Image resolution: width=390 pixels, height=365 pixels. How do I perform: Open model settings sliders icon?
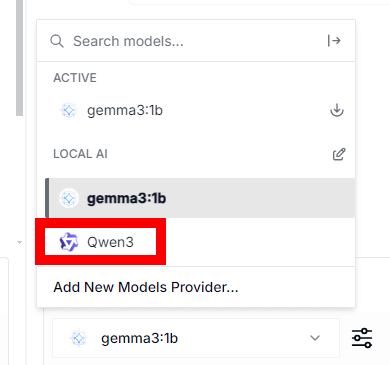tap(362, 338)
